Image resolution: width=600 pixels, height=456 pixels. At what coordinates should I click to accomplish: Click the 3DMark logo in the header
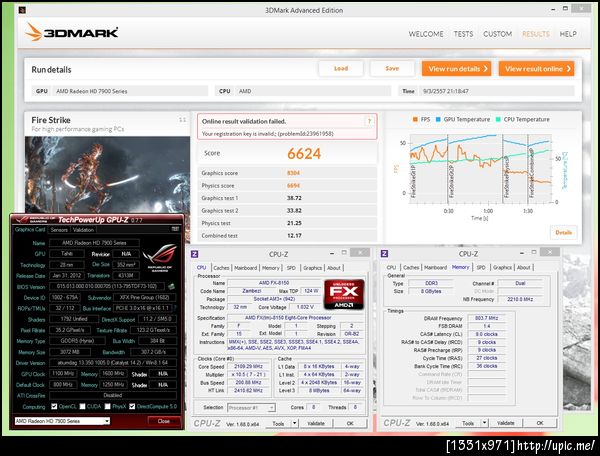tap(72, 33)
